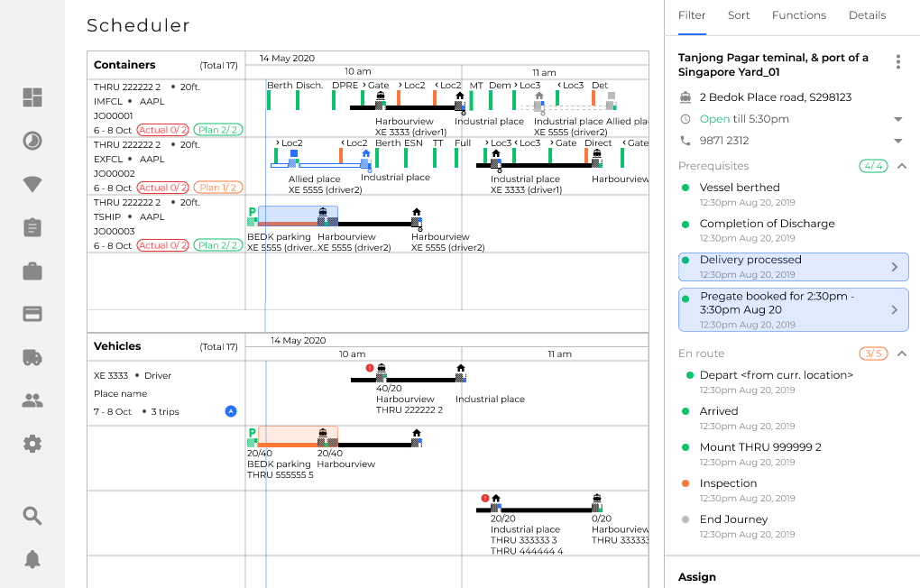Screen dimensions: 920x588
Task: Open the Details tab
Action: (867, 15)
